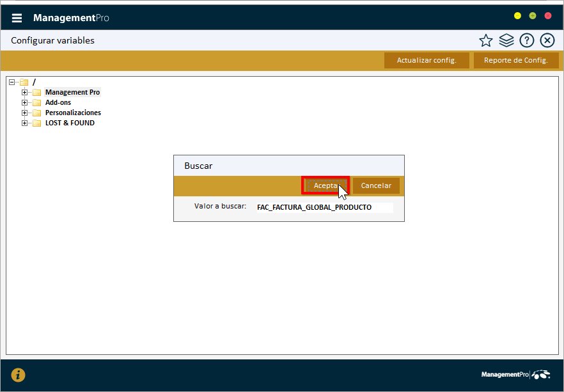Open the hamburger main menu
564x392 pixels.
point(17,18)
